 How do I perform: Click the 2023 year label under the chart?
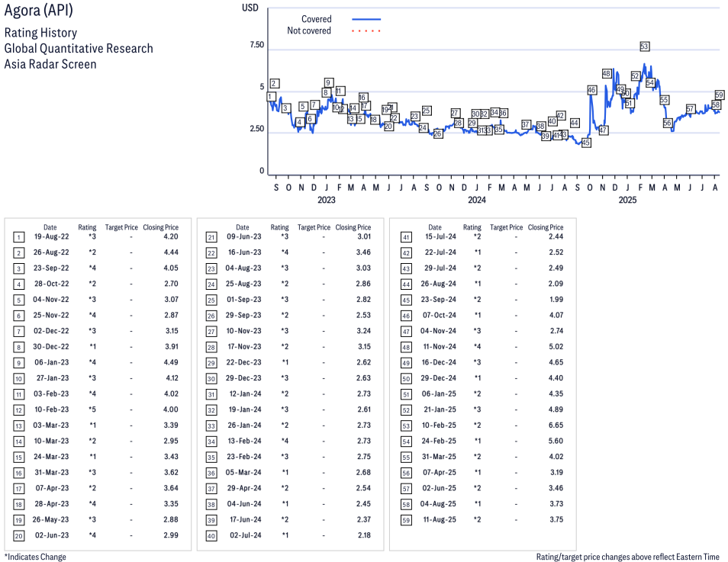click(x=327, y=200)
